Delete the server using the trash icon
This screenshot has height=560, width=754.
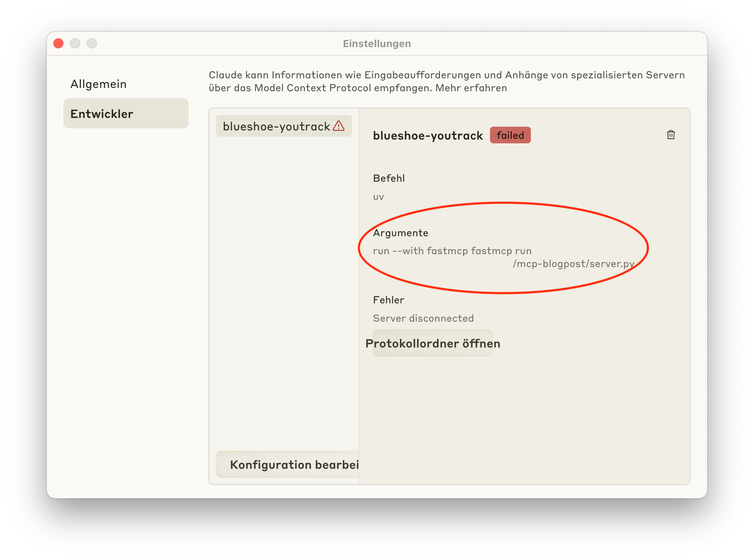click(x=671, y=135)
